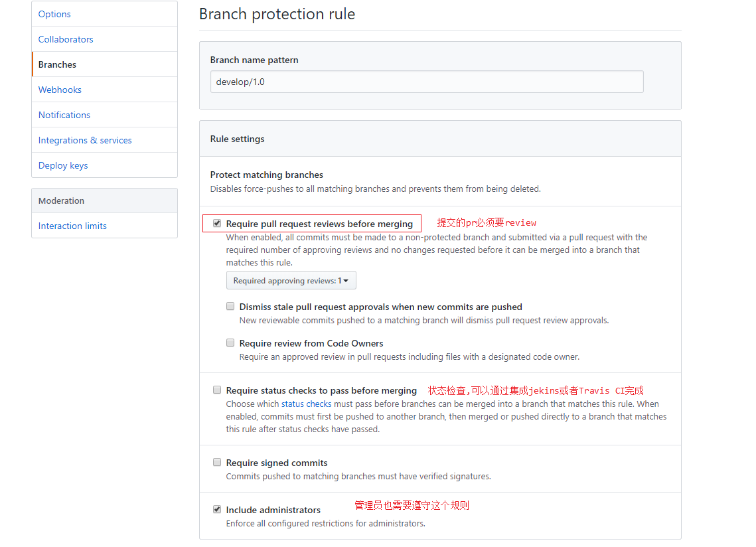
Task: Open Collaborators settings
Action: tap(66, 39)
